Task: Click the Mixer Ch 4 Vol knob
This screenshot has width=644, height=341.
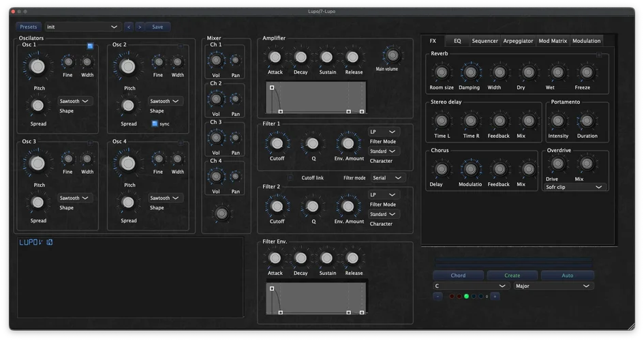Action: [216, 177]
